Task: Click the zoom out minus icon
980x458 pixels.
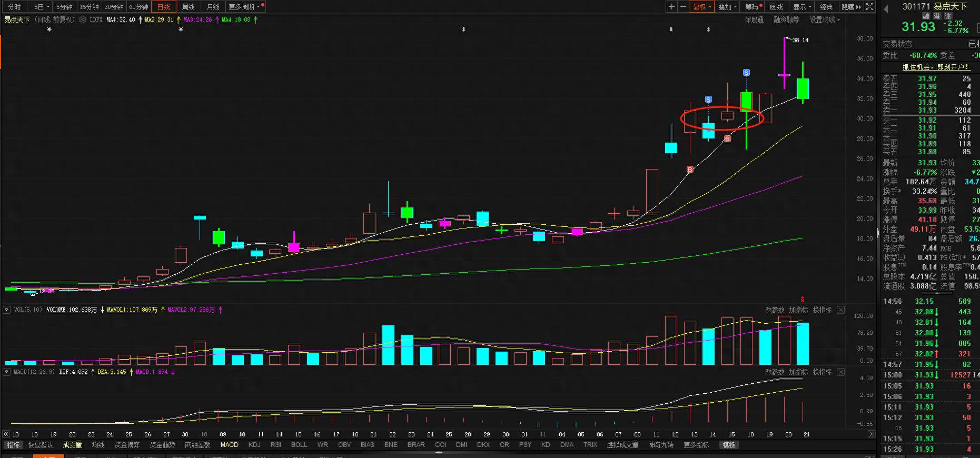Action: pyautogui.click(x=683, y=7)
